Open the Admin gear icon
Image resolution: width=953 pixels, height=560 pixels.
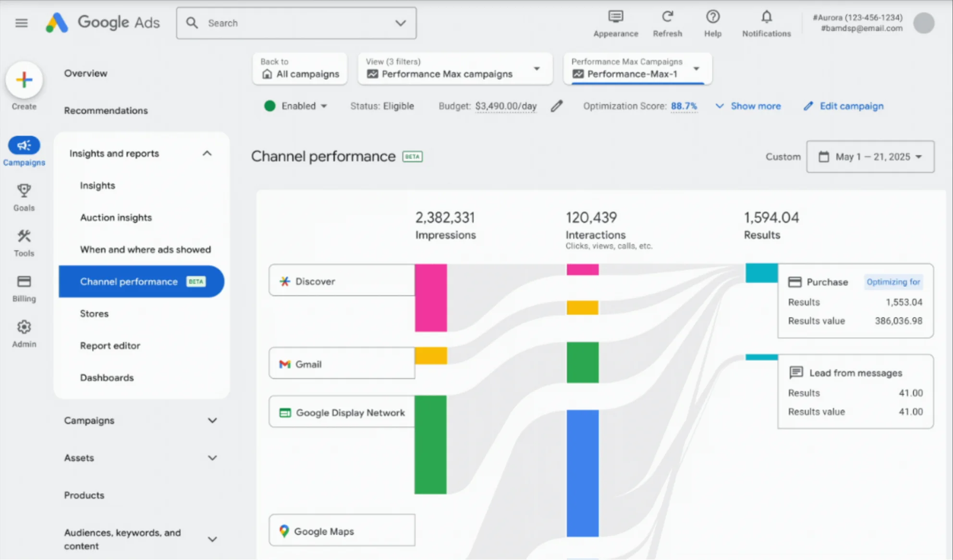pos(24,328)
